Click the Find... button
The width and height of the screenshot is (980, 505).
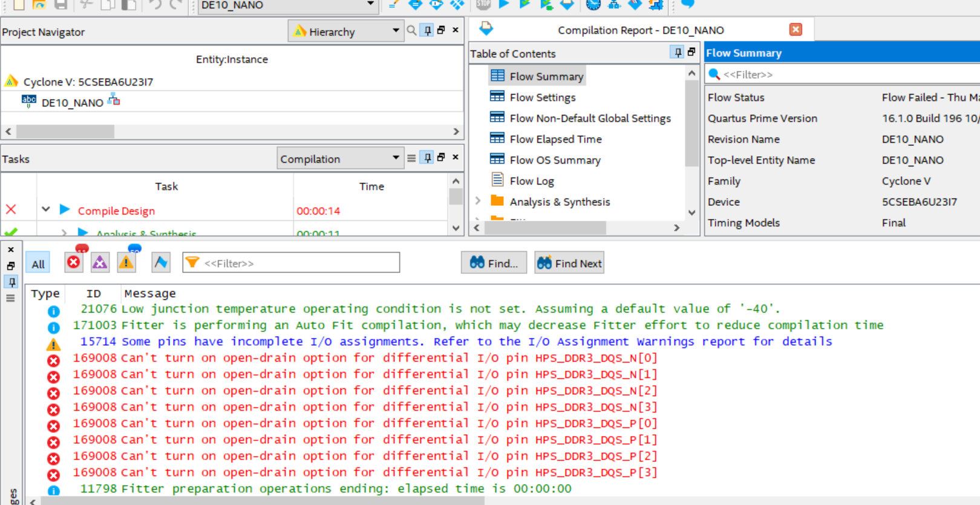click(494, 263)
